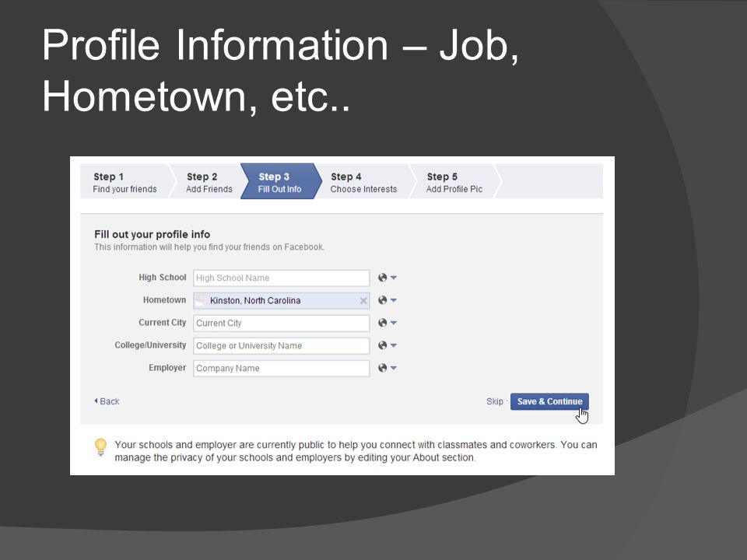The height and width of the screenshot is (560, 747).
Task: Click the 'Employer' field label
Action: click(167, 368)
